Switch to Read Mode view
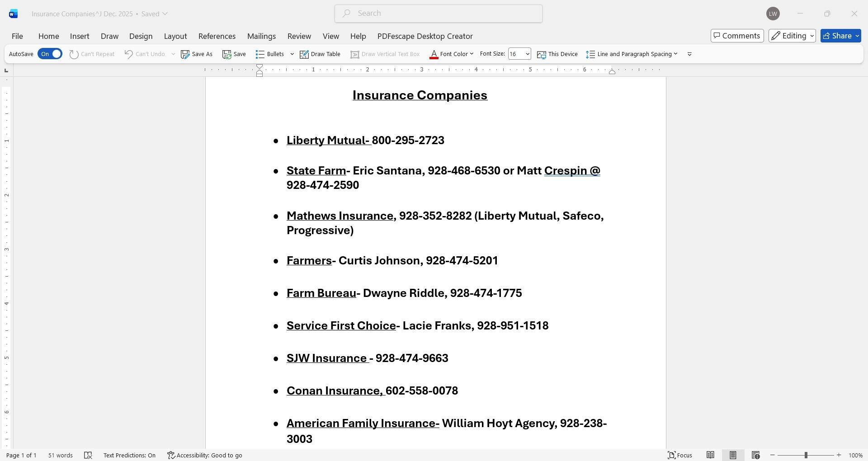The width and height of the screenshot is (868, 461). point(710,455)
